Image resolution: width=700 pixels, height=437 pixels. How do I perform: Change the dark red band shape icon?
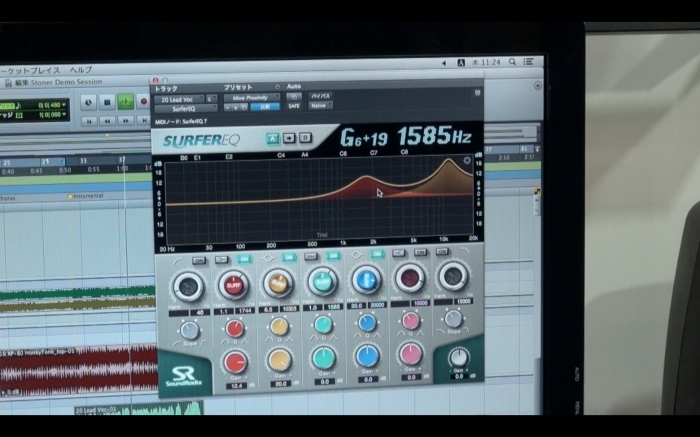coord(399,253)
